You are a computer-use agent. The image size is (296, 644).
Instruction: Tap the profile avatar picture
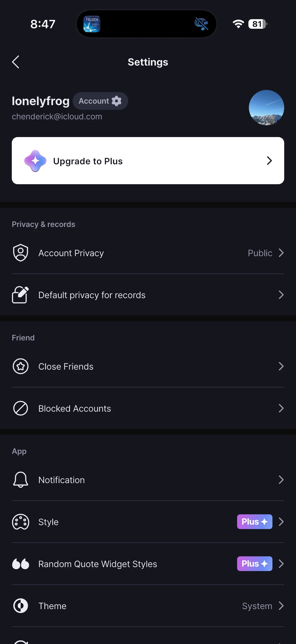click(x=266, y=108)
